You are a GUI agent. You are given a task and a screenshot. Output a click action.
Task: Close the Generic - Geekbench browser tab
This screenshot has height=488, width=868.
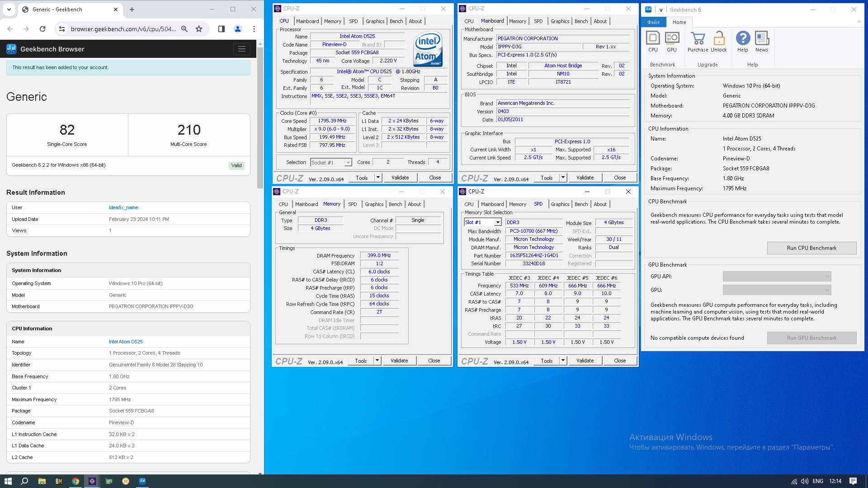click(x=116, y=9)
